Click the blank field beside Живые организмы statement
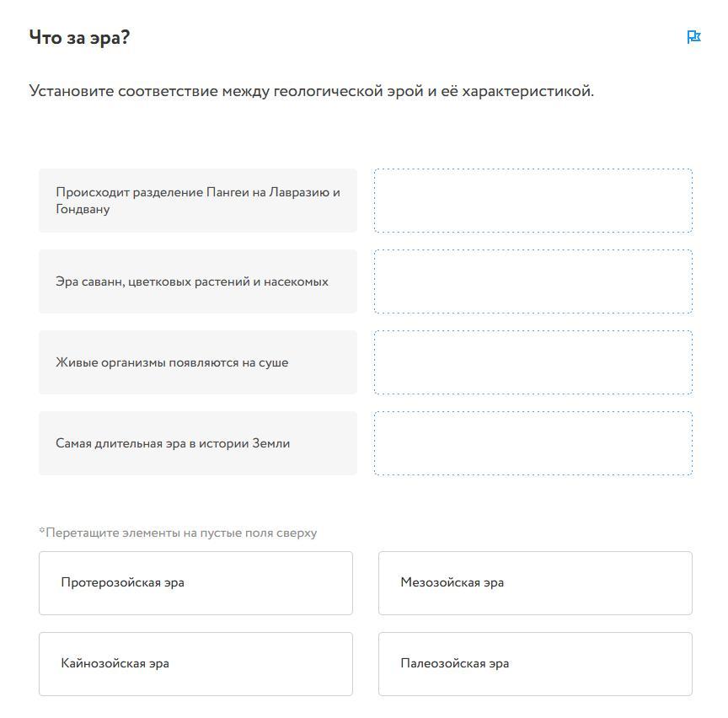Viewport: 728px width, 718px height. [x=533, y=362]
